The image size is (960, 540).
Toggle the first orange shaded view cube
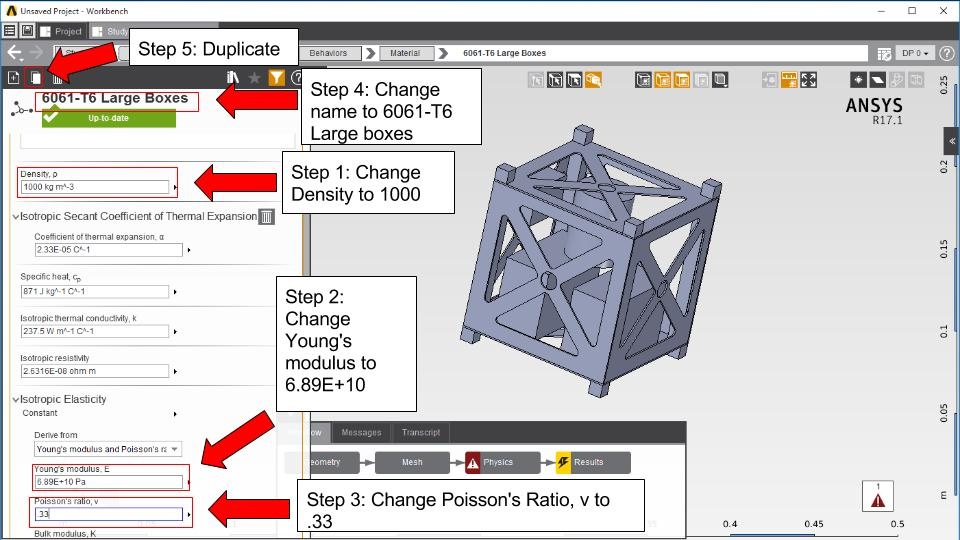tap(662, 80)
